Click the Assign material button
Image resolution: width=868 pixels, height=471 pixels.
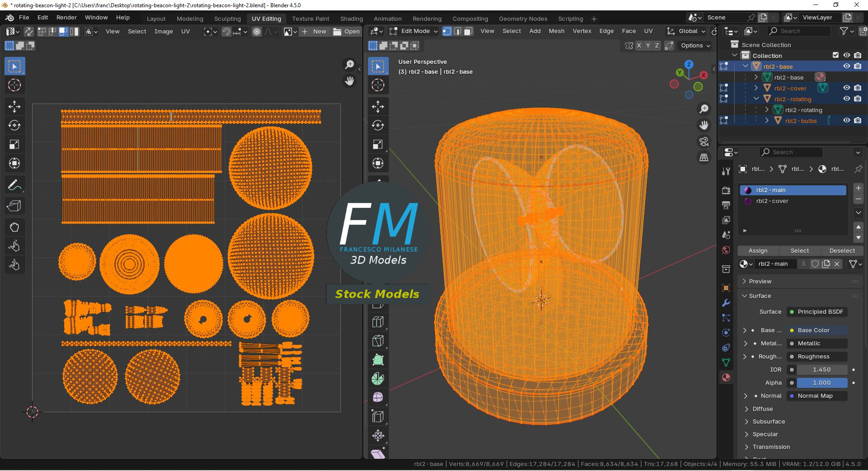(758, 251)
